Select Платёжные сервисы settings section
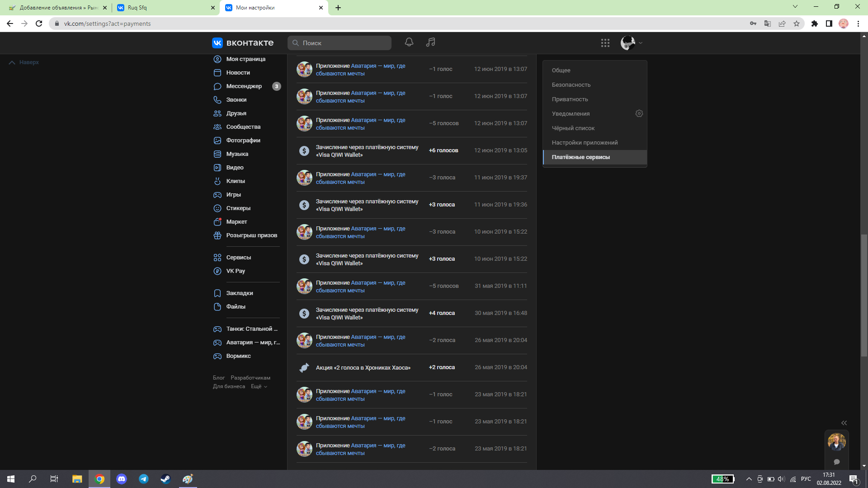 click(x=594, y=157)
